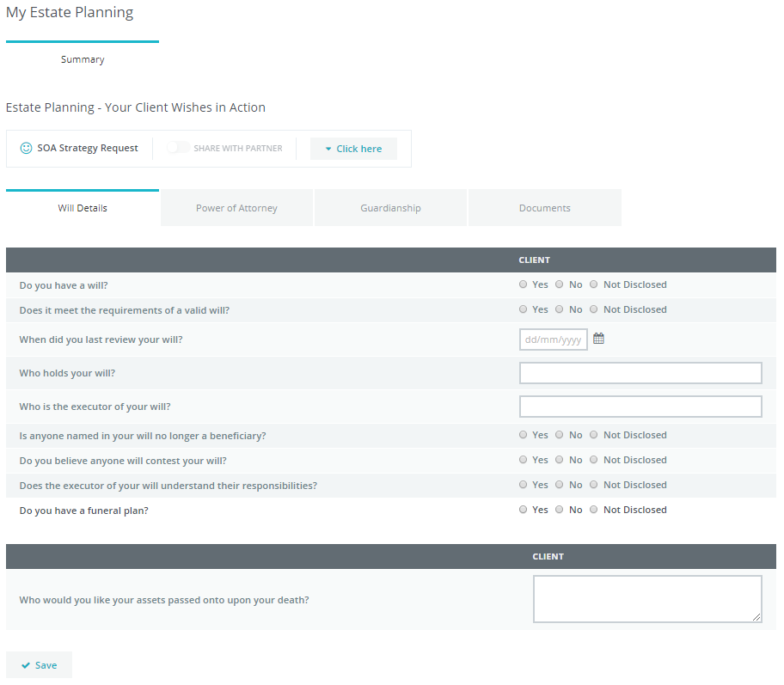This screenshot has height=685, width=784.
Task: Select Not Disclosed for no longer a beneficiary
Action: pos(594,435)
